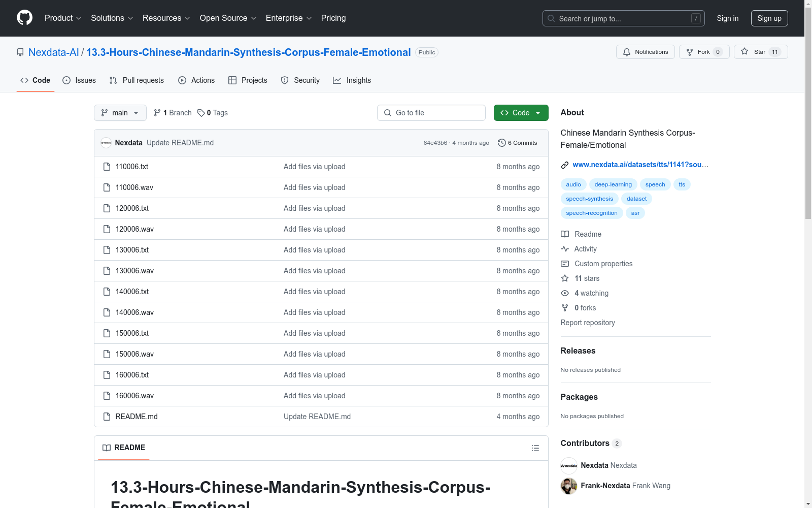Open the Update README.md commit message
This screenshot has height=508, width=812.
tap(180, 143)
